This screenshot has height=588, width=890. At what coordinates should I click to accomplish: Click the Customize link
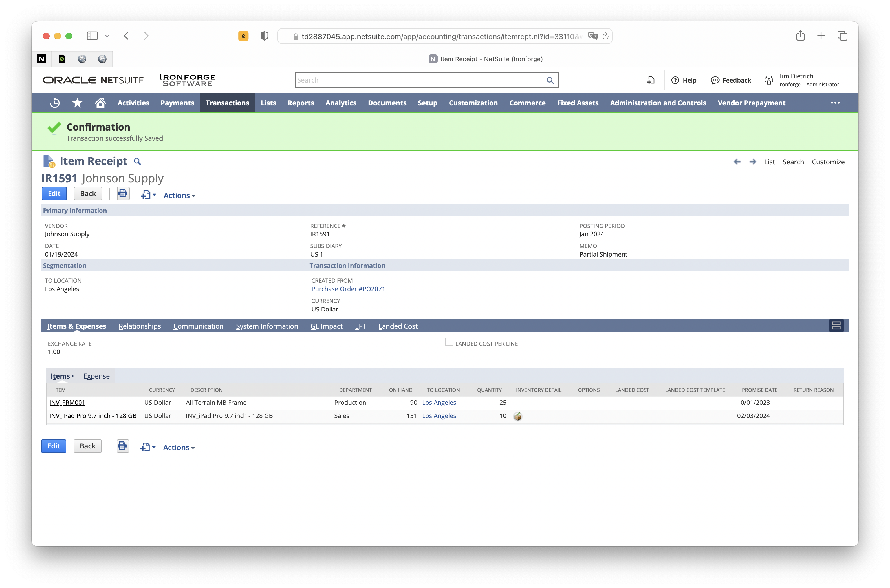pyautogui.click(x=828, y=162)
